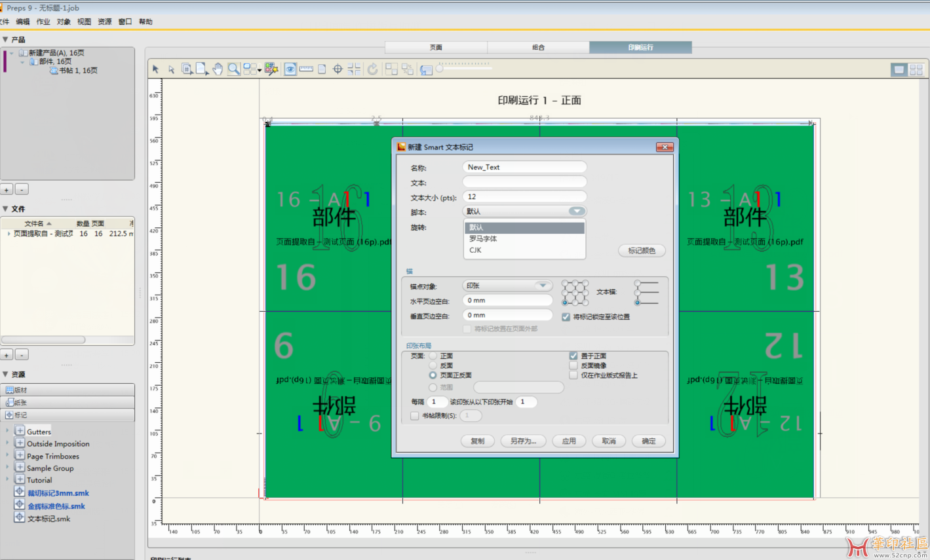
Task: Select the white arrow direct-select tool
Action: tap(171, 69)
